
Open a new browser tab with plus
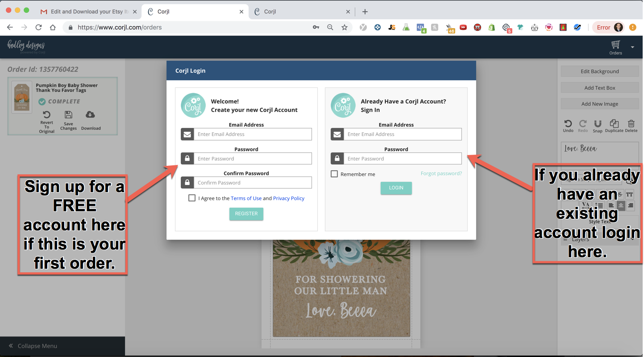point(365,12)
